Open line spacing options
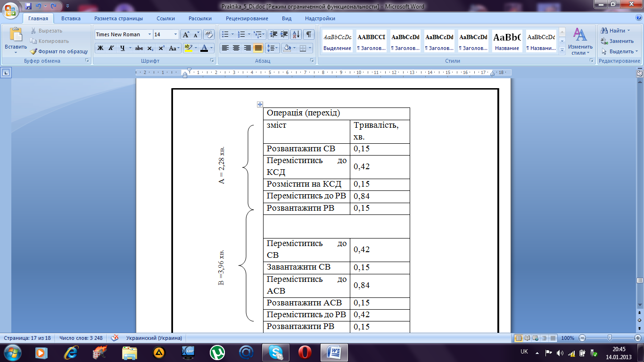 coord(272,48)
